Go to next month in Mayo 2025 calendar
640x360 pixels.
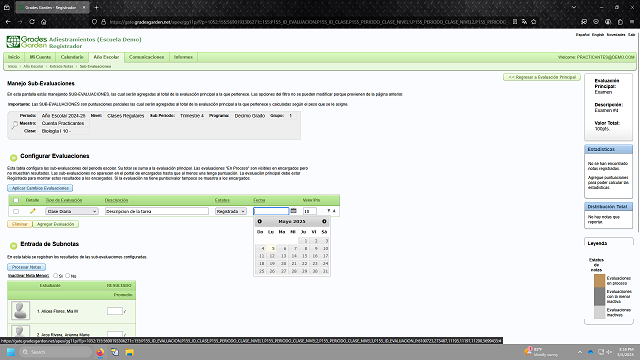324,221
